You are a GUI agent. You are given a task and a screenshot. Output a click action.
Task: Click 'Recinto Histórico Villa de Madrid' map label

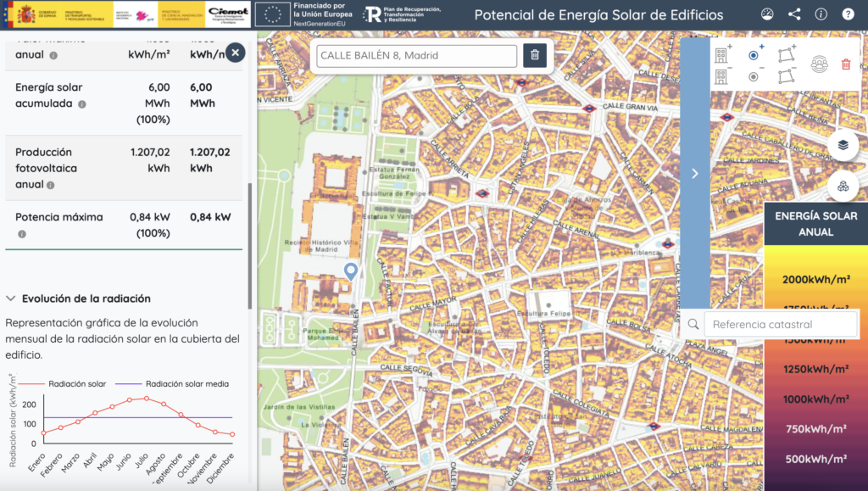tap(320, 246)
